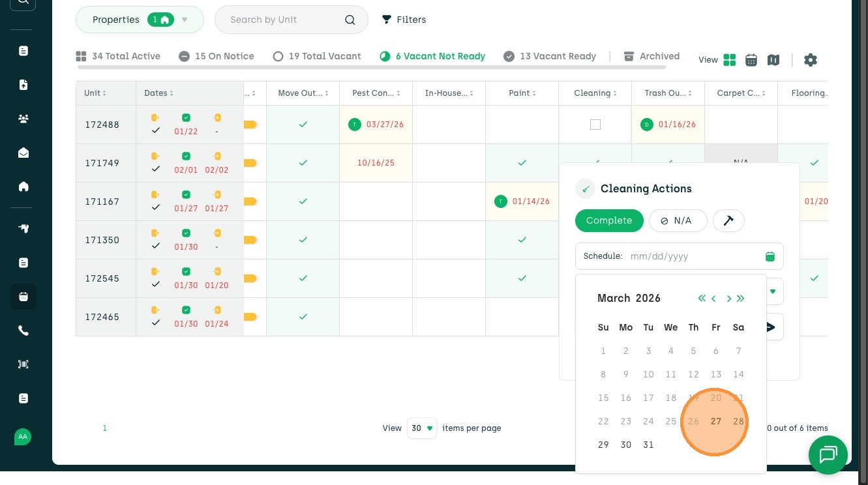Click the phone icon in sidebar
Viewport: 868px width, 485px height.
[23, 331]
